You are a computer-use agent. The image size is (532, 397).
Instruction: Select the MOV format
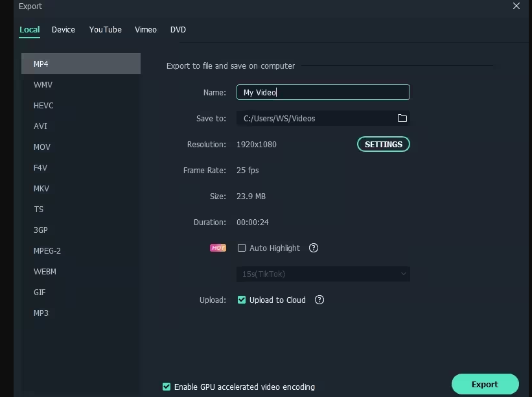coord(81,147)
